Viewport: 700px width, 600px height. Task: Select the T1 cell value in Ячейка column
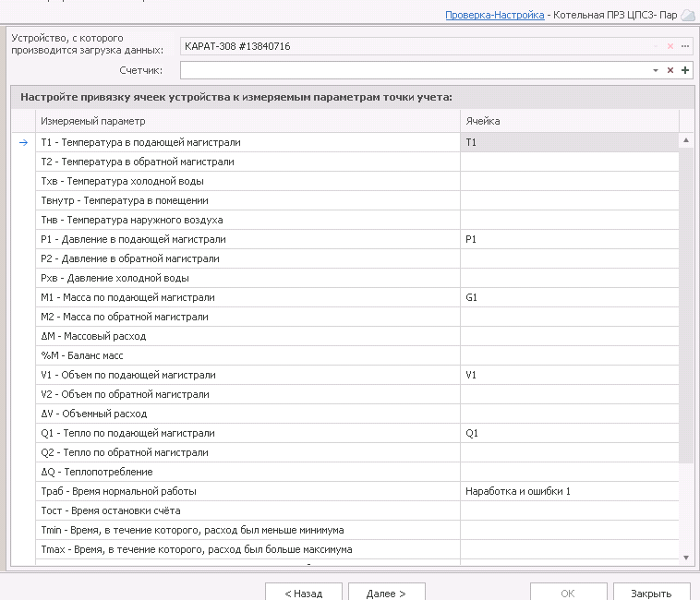(x=570, y=142)
